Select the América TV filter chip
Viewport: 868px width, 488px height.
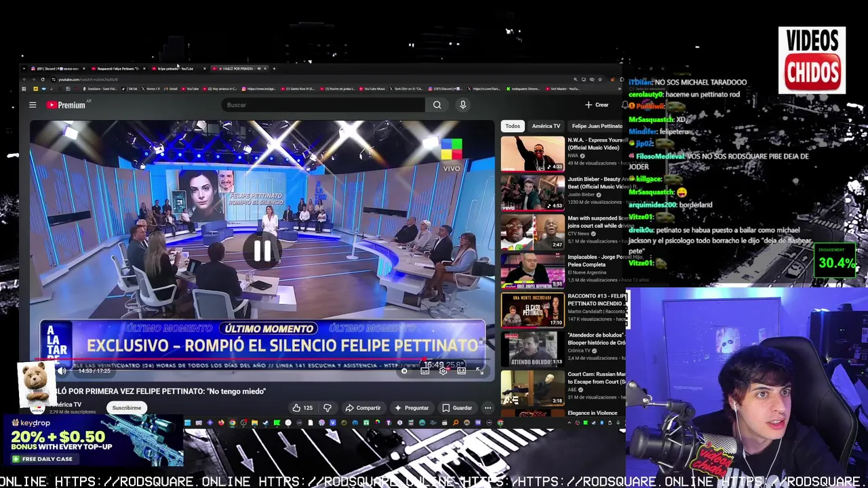click(x=546, y=126)
